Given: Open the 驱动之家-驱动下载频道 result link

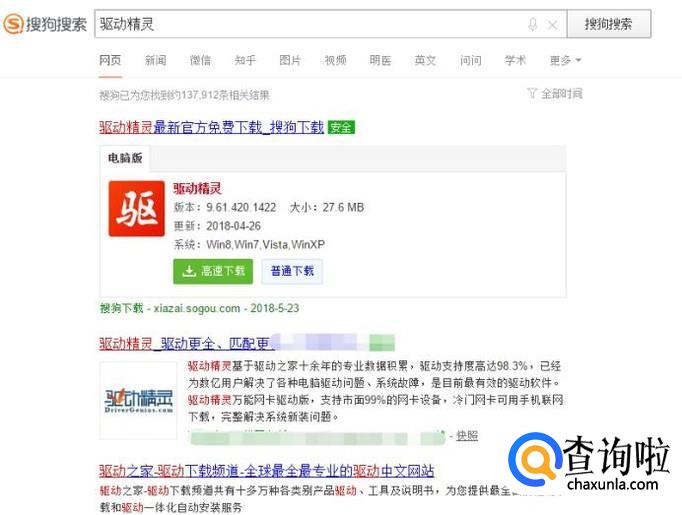Looking at the screenshot, I should pyautogui.click(x=267, y=471).
